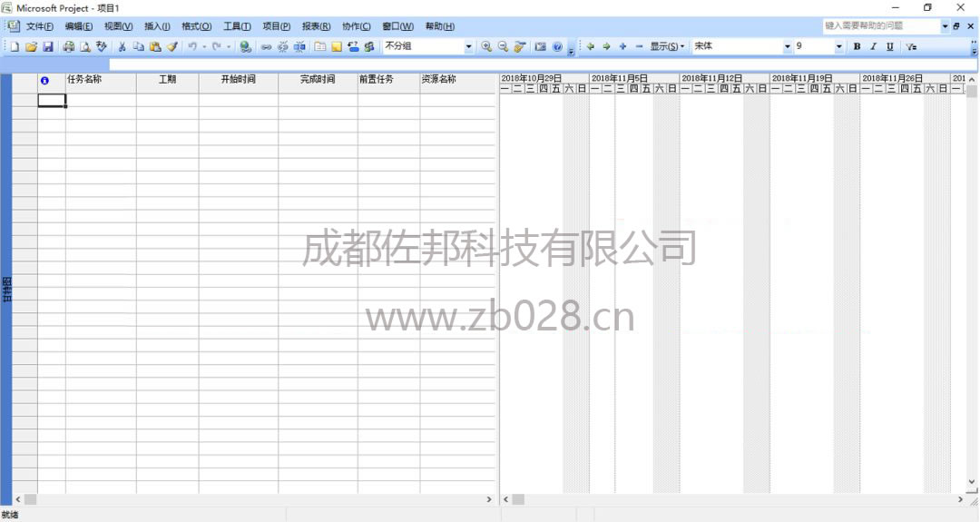This screenshot has height=522, width=980.
Task: Select the 开始时间 column header
Action: 238,84
